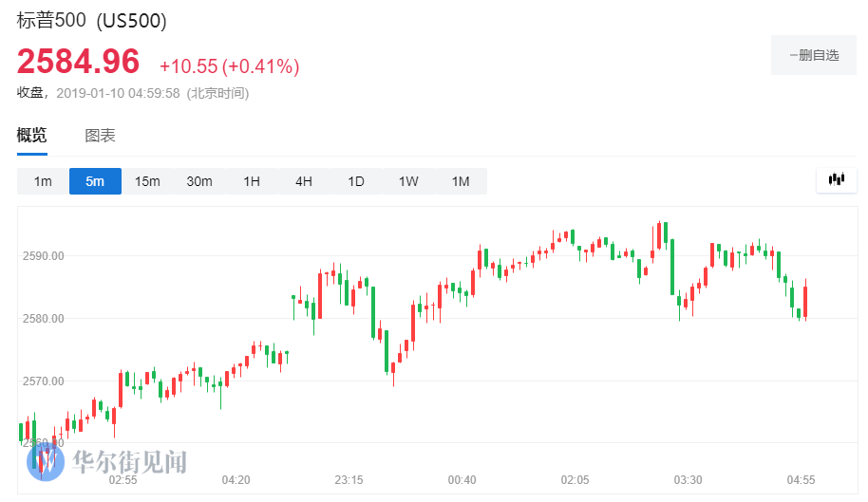Remove US500 from watchlist with 删自选
The width and height of the screenshot is (868, 502).
click(814, 55)
